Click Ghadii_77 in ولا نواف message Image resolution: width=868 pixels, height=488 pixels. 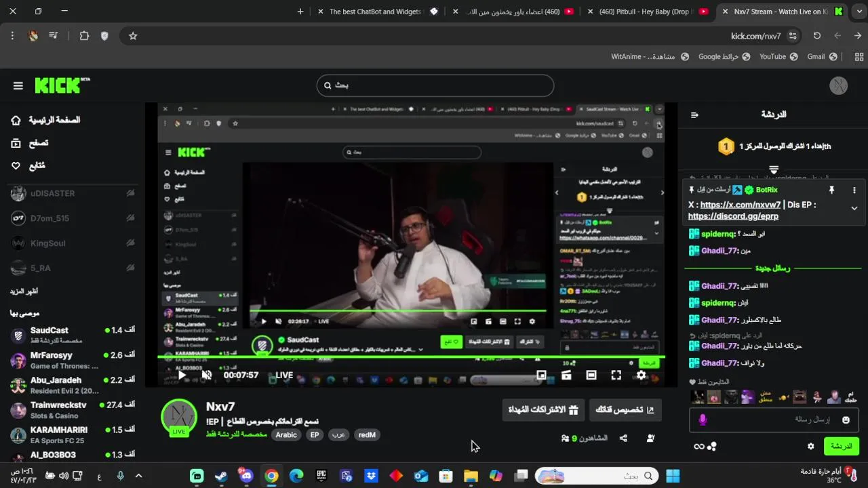pyautogui.click(x=719, y=363)
